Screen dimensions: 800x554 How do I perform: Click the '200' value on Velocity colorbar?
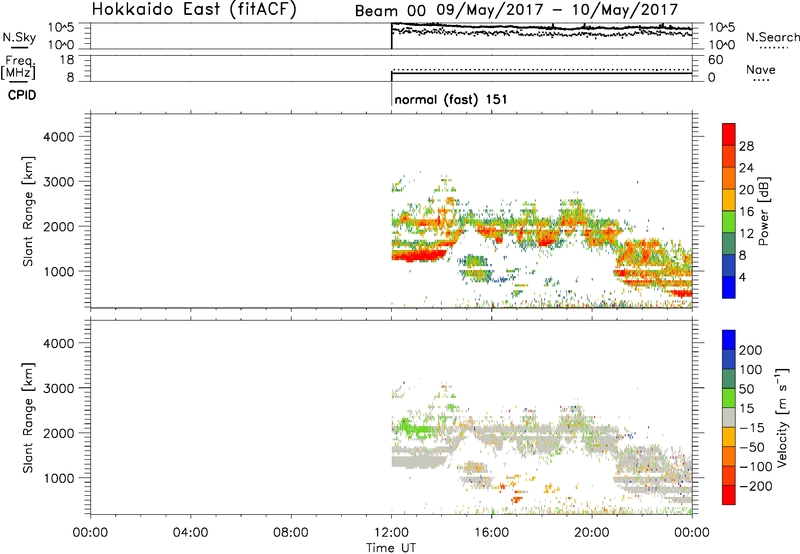[x=751, y=350]
